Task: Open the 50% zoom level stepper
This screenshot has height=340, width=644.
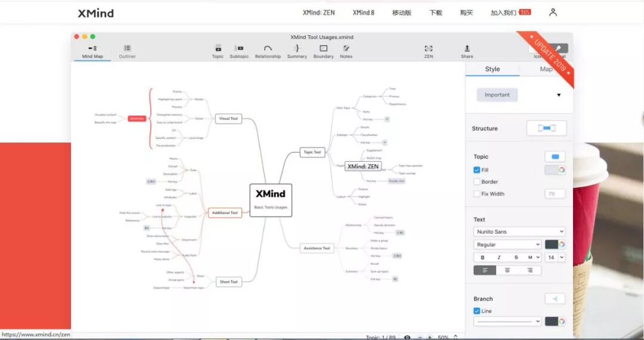Action: pos(455,337)
